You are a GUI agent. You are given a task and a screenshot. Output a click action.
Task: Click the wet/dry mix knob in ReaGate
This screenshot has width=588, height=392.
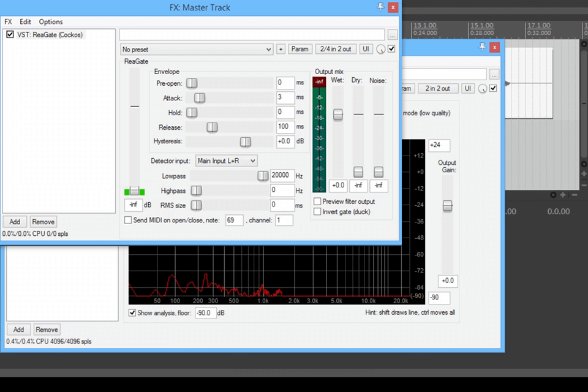coord(380,49)
